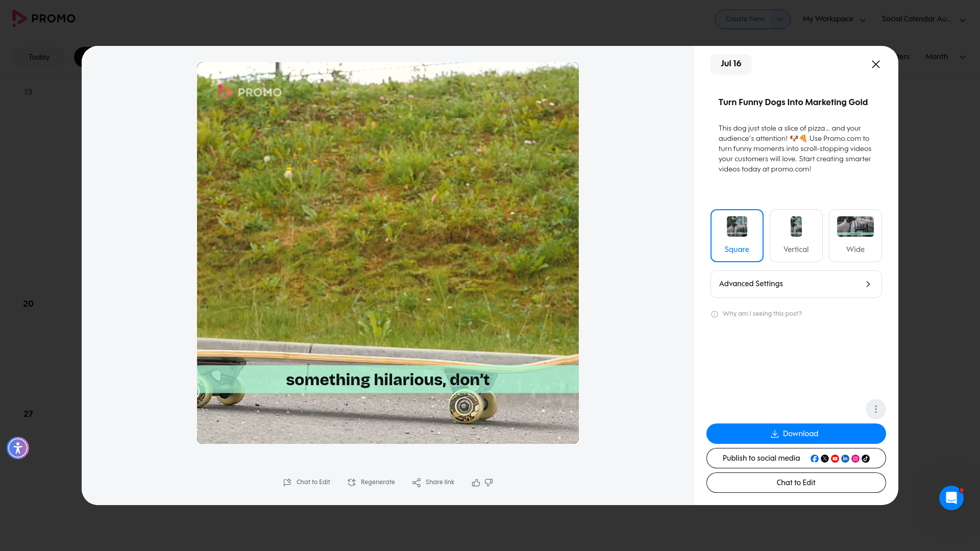The width and height of the screenshot is (980, 551).
Task: Click calendar date 20
Action: coord(28,304)
